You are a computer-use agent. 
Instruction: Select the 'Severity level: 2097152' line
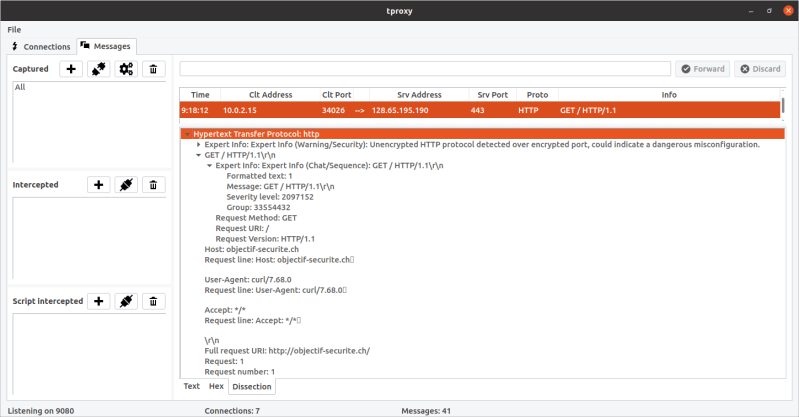[270, 197]
